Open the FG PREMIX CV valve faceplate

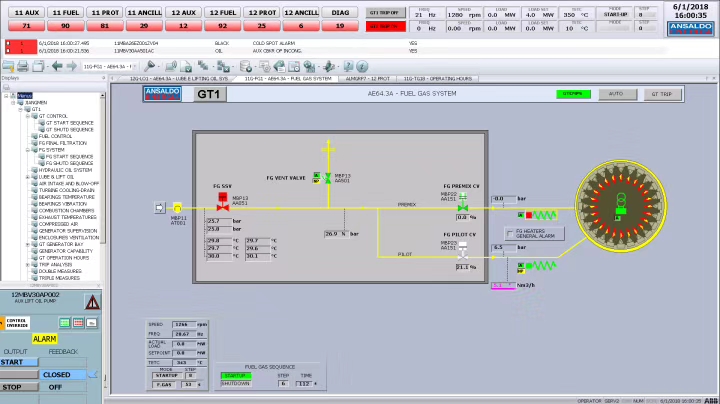click(462, 207)
